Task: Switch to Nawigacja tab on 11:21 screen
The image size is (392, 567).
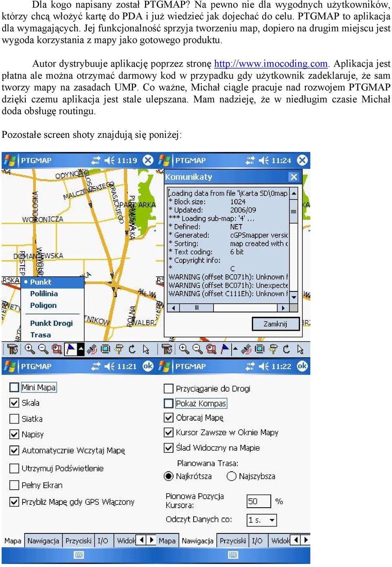Action: (43, 540)
